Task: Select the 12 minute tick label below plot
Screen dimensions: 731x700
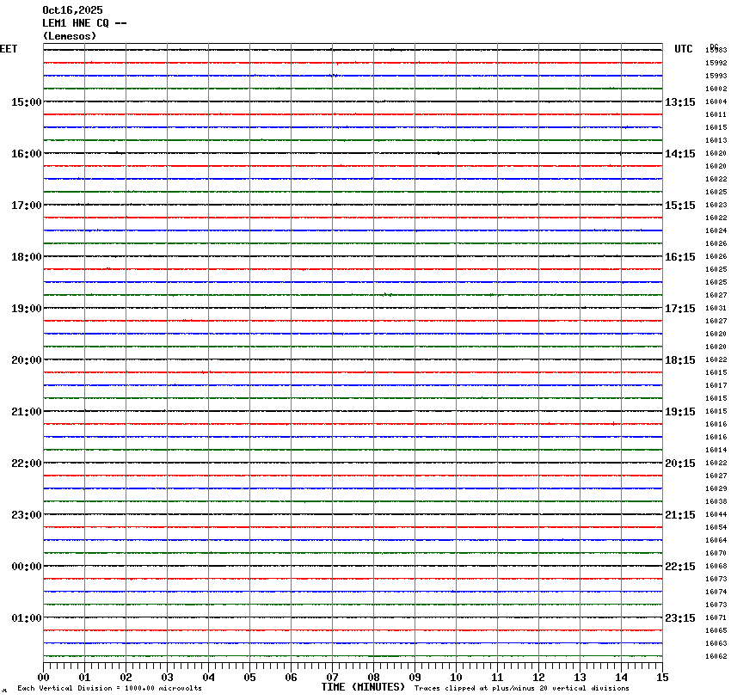Action: click(x=538, y=678)
